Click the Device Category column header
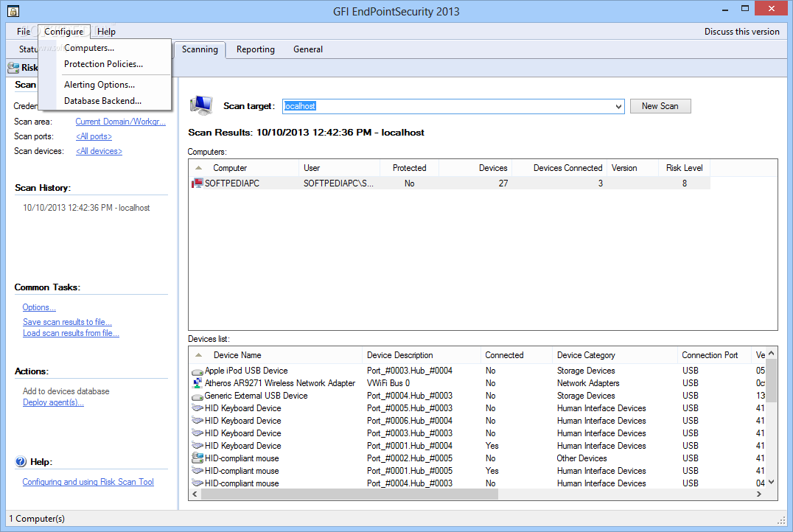This screenshot has height=532, width=793. (615, 355)
